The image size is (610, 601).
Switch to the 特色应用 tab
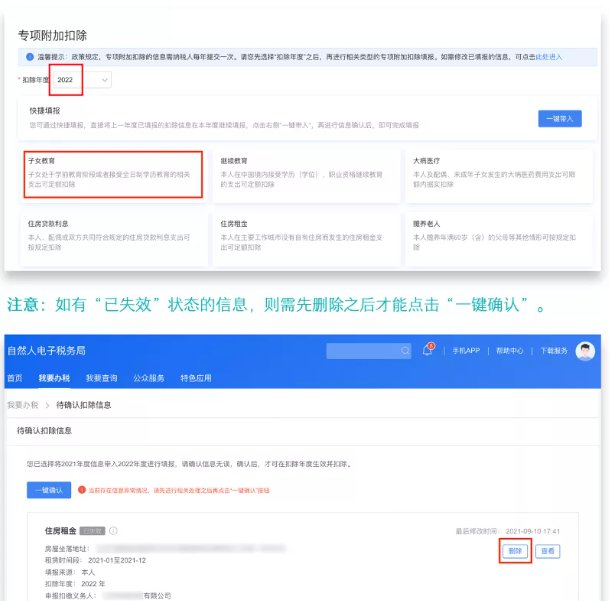[196, 378]
